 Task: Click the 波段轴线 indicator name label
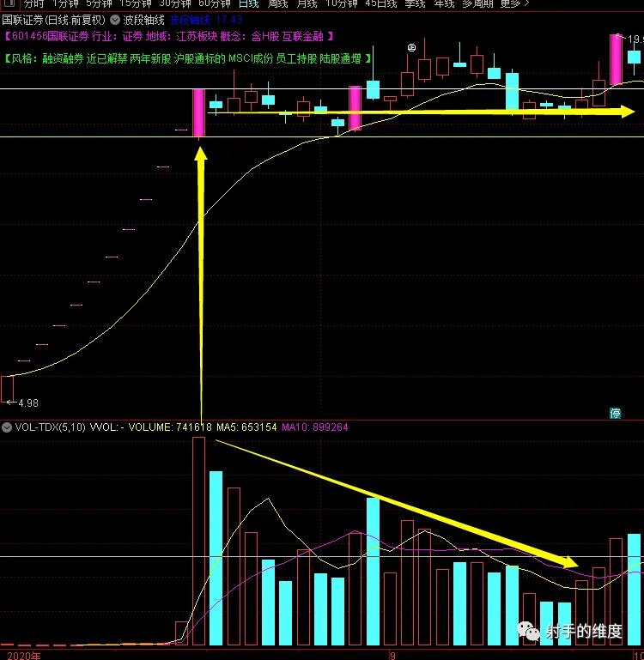pos(143,20)
